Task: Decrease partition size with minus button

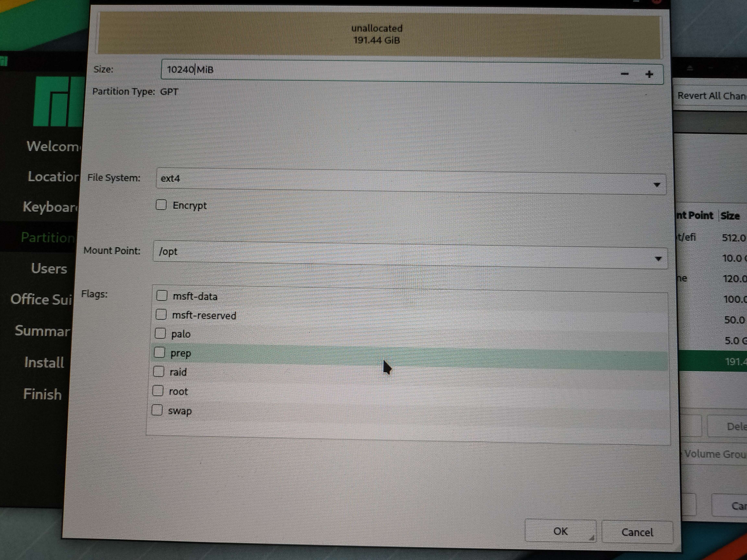Action: [x=624, y=74]
